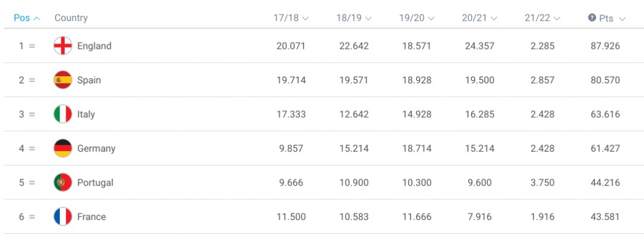Click the Spain flag icon
Screen dimensions: 644x235
63,80
